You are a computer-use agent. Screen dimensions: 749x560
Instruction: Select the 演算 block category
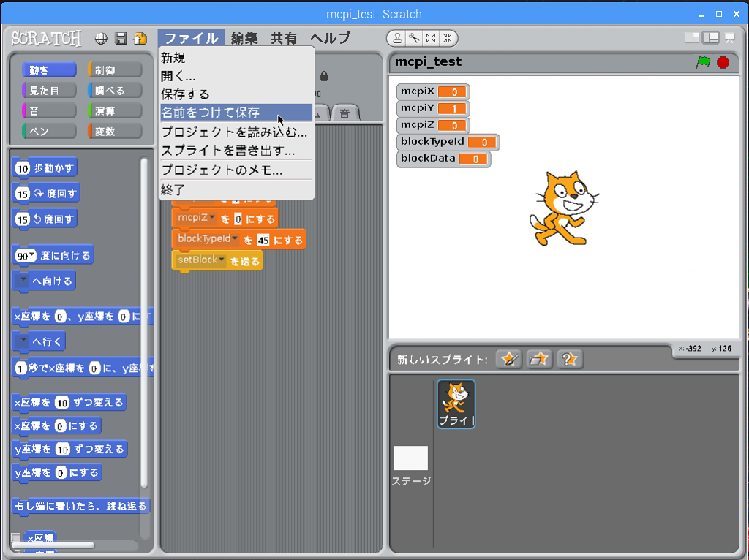(x=115, y=111)
